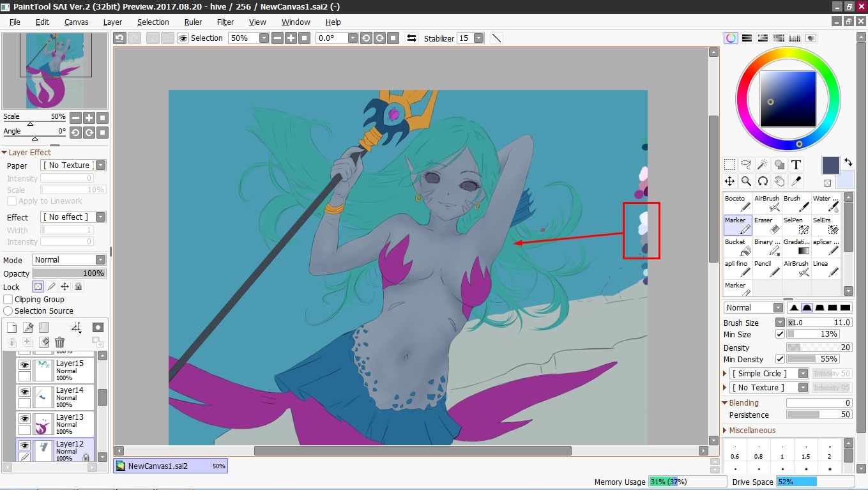Open the Layer menu

coord(112,22)
